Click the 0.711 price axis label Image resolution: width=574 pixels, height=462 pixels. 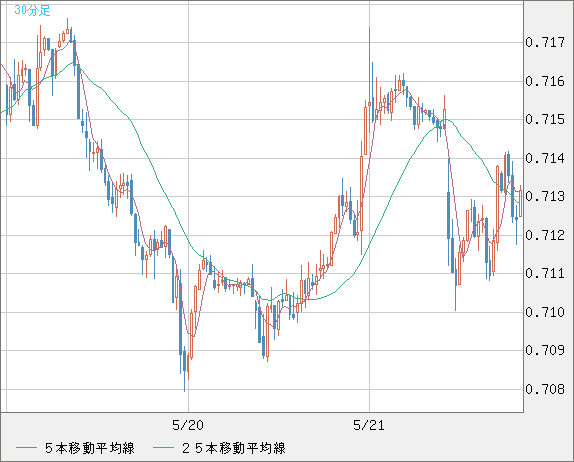tap(545, 273)
